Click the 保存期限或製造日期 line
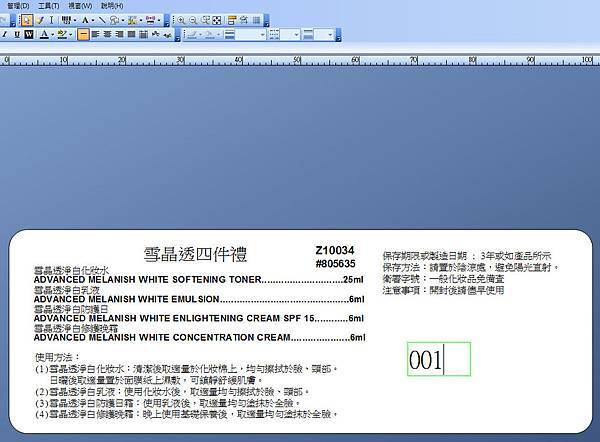This screenshot has height=442, width=600. [466, 256]
